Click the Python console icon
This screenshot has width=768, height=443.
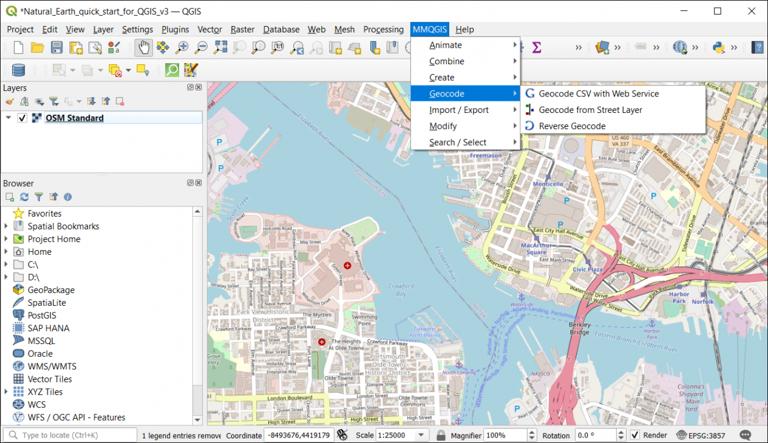(719, 48)
